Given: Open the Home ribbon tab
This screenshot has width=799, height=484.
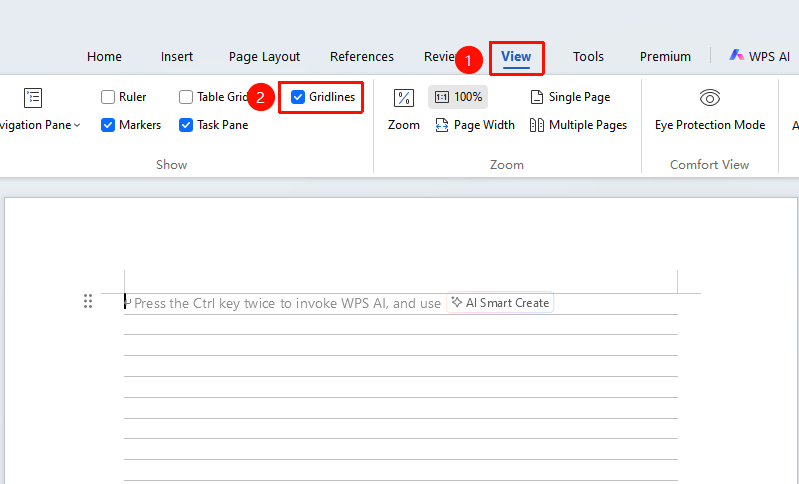Looking at the screenshot, I should tap(104, 57).
